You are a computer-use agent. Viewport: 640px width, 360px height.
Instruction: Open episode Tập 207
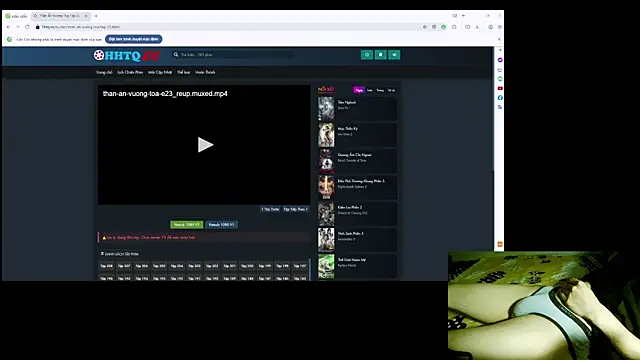[124, 266]
